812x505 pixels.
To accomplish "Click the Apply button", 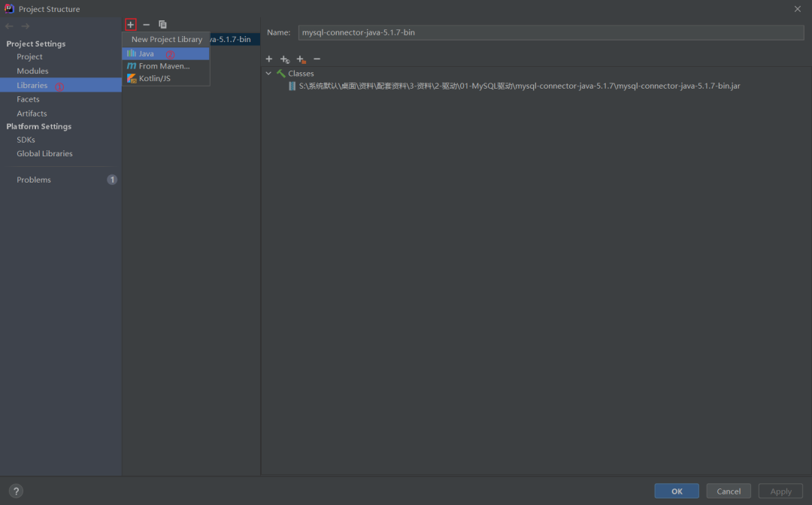I will [780, 491].
